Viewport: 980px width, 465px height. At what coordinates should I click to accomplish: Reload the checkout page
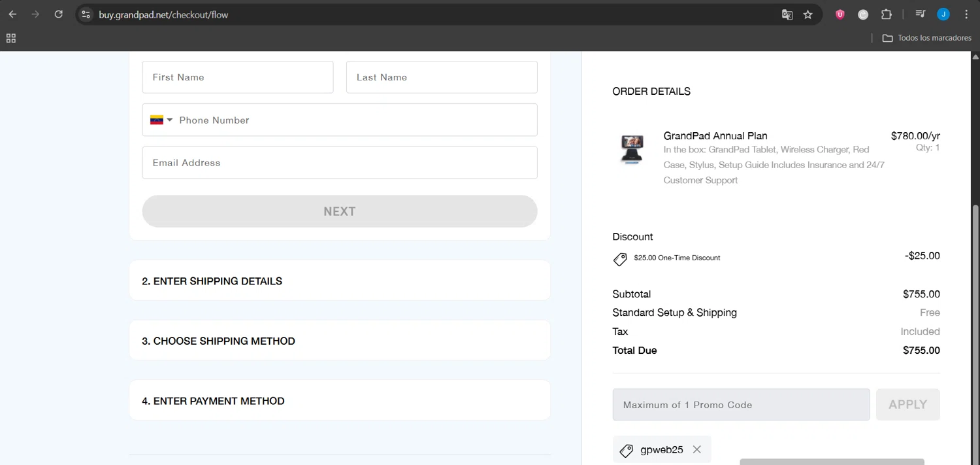58,14
